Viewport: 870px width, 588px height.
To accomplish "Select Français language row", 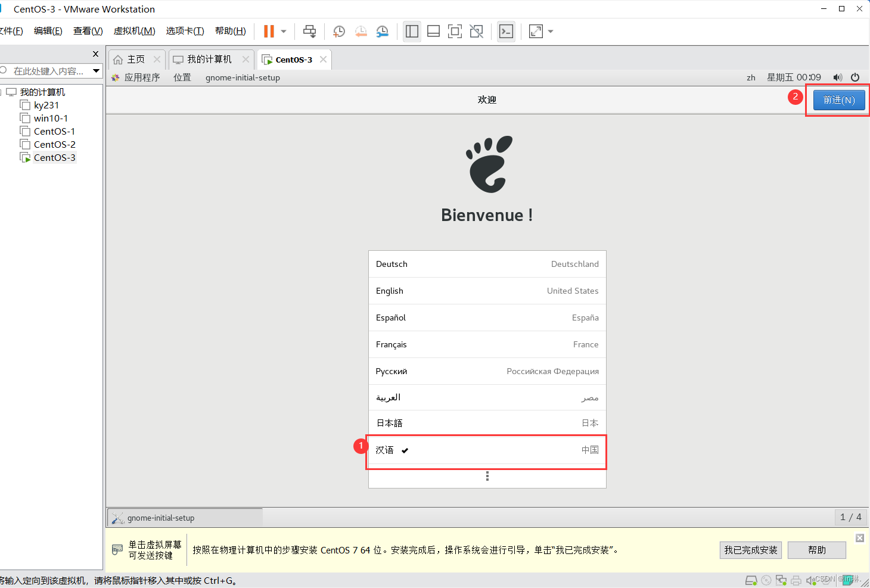I will click(x=487, y=344).
